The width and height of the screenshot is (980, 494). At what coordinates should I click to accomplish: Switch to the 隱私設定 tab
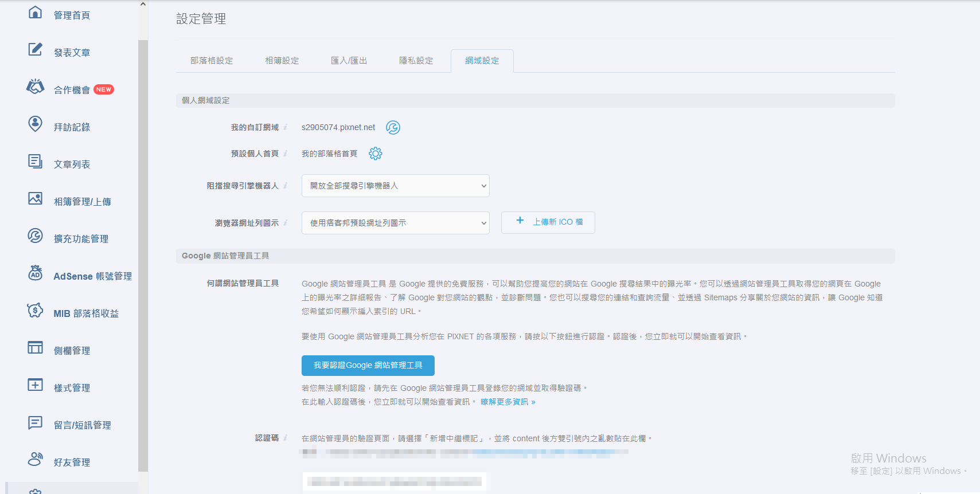(x=416, y=61)
